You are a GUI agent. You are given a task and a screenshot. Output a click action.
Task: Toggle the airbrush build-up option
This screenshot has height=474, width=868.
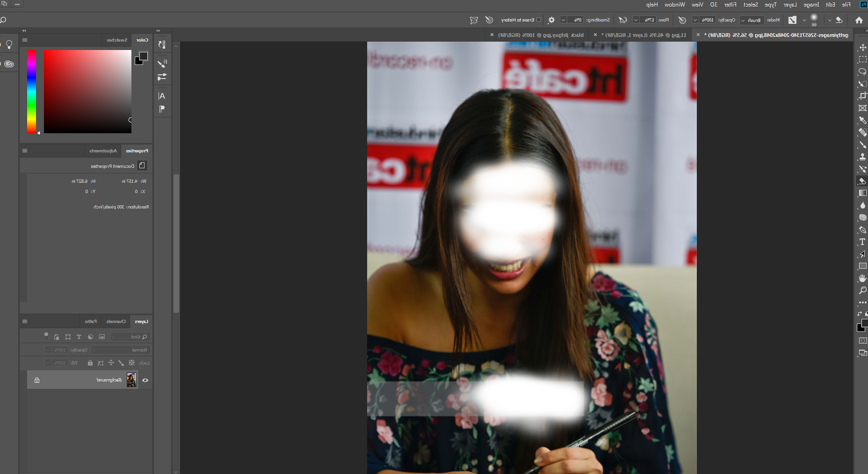click(622, 20)
